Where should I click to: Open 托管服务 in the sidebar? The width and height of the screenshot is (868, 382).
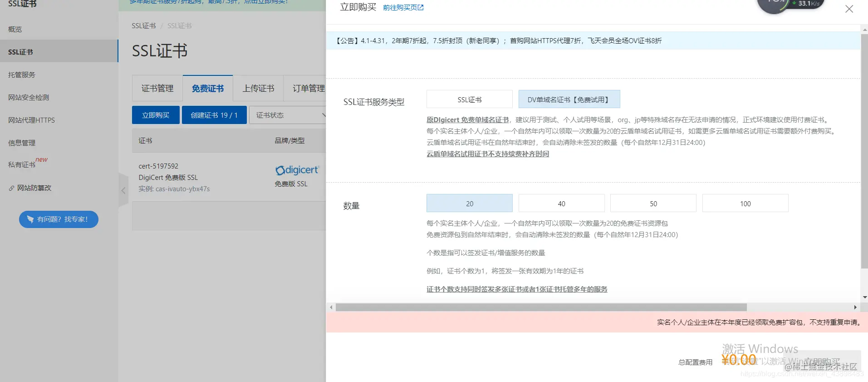21,74
